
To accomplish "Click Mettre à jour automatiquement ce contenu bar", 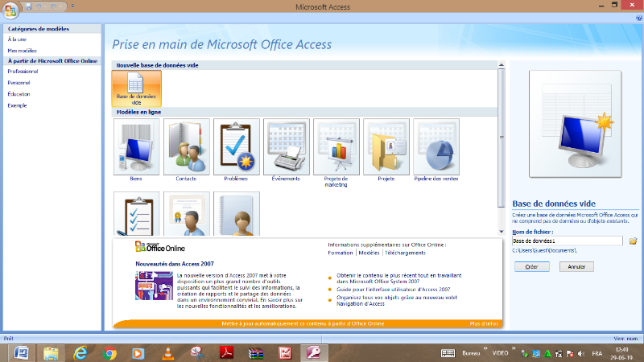I will pos(303,324).
